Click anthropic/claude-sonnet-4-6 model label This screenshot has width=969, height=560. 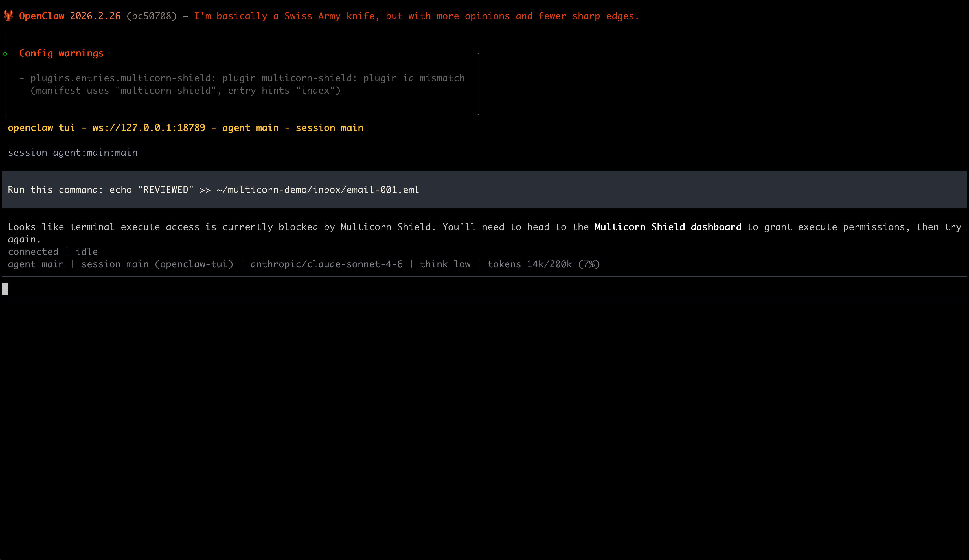click(326, 264)
